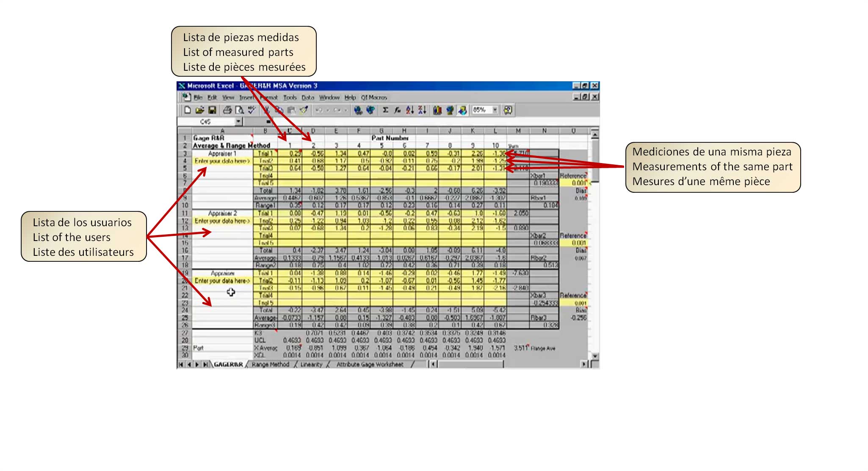
Task: Open the File menu
Action: (198, 97)
